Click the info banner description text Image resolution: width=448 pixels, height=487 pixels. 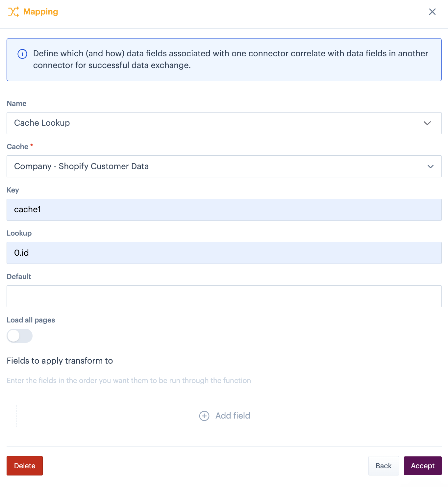tap(230, 60)
